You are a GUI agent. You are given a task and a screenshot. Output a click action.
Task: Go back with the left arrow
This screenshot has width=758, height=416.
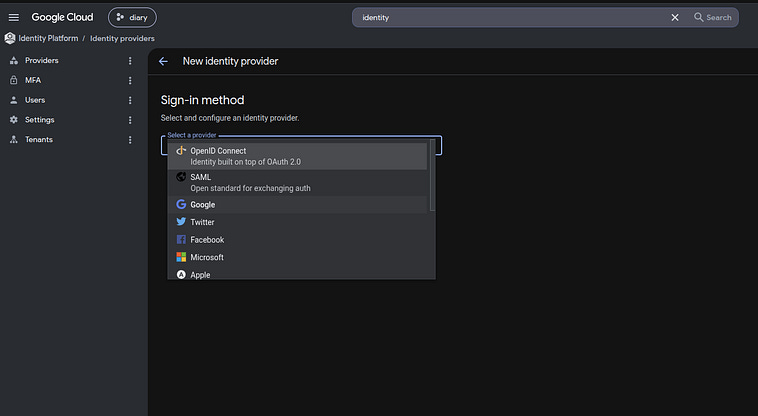point(163,61)
